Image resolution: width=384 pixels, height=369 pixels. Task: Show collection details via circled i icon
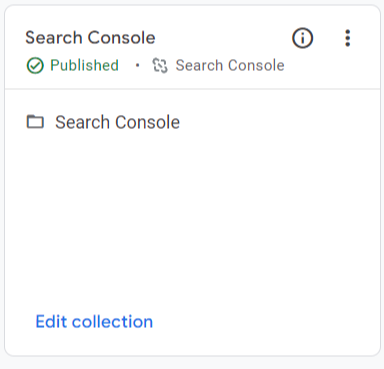coord(303,38)
